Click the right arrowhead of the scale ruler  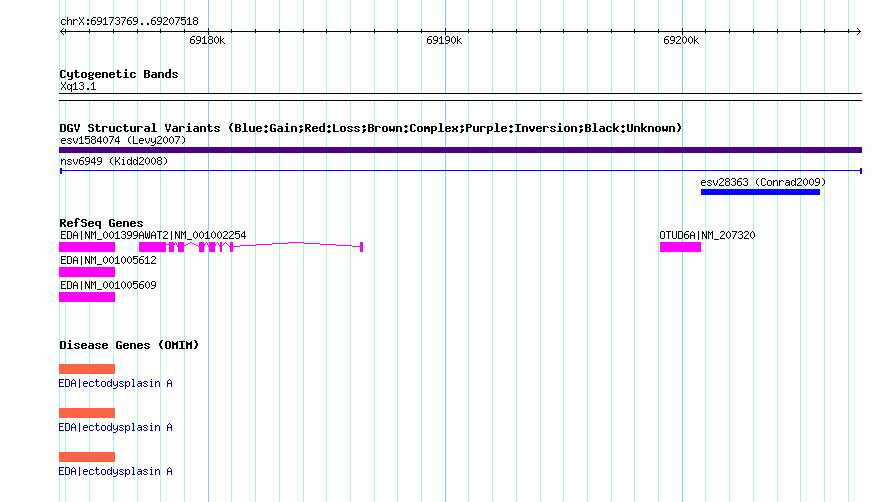pyautogui.click(x=858, y=32)
